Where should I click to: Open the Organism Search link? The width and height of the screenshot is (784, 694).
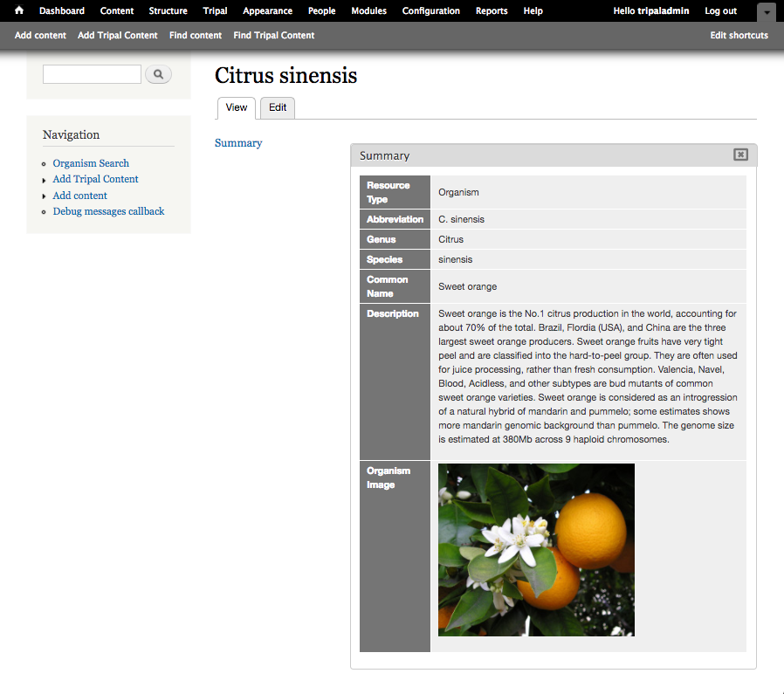91,163
